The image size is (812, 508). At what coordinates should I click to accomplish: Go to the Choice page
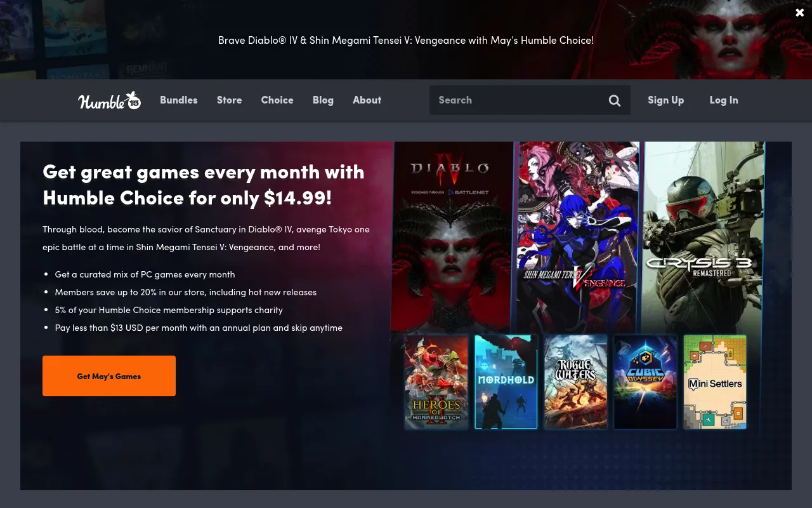tap(277, 100)
